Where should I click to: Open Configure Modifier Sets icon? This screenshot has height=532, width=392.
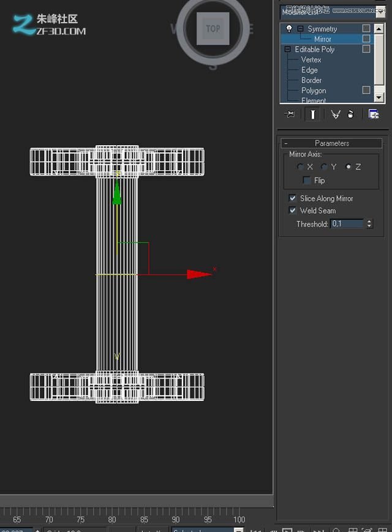[373, 114]
